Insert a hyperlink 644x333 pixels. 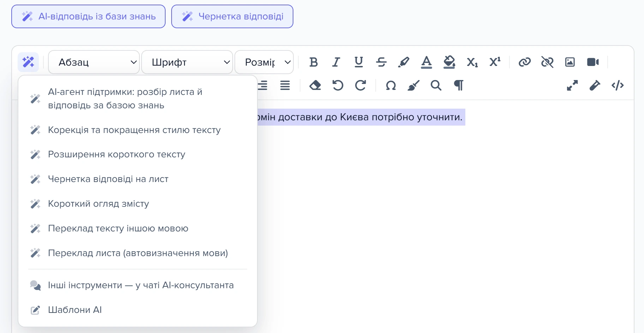point(525,62)
